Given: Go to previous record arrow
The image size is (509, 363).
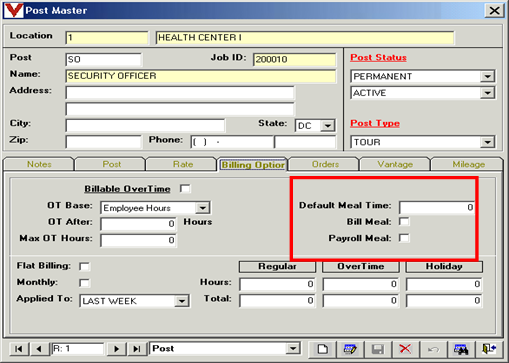Looking at the screenshot, I should [x=39, y=349].
